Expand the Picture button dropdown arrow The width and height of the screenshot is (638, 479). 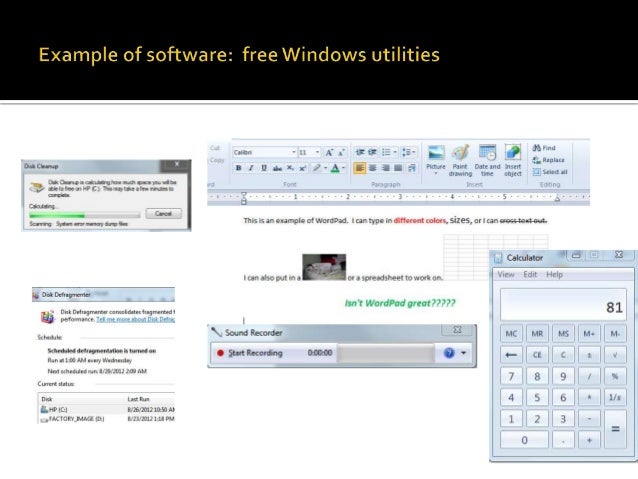tap(436, 174)
